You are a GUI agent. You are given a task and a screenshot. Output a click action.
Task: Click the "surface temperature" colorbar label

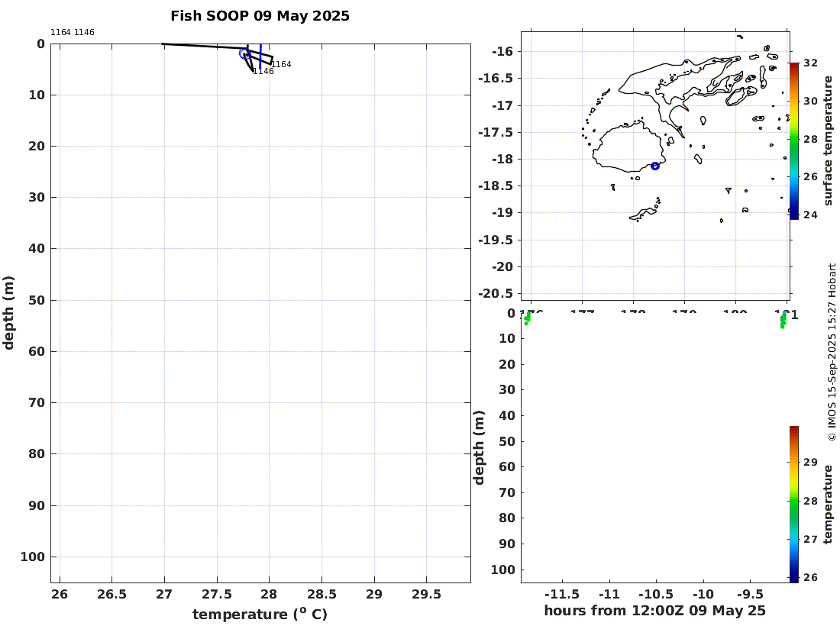(829, 140)
